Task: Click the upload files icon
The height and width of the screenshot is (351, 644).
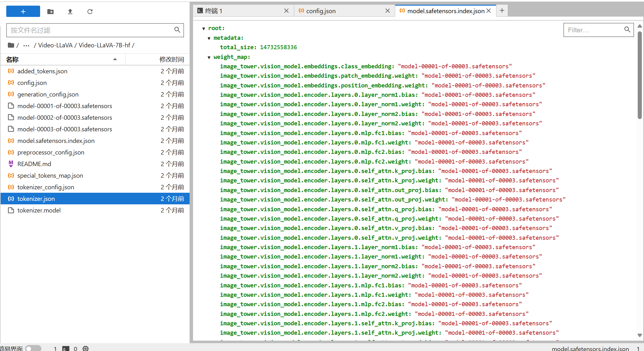Action: coord(70,12)
